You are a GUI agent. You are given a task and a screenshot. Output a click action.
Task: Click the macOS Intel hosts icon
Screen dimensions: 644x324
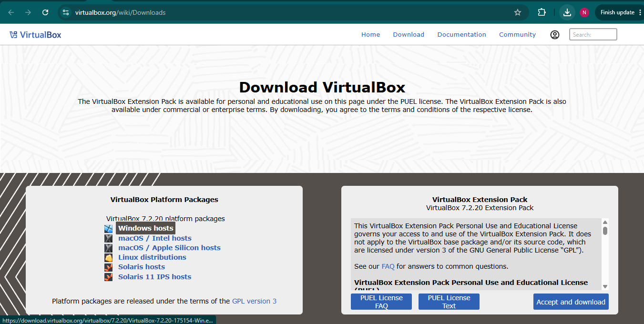click(109, 238)
